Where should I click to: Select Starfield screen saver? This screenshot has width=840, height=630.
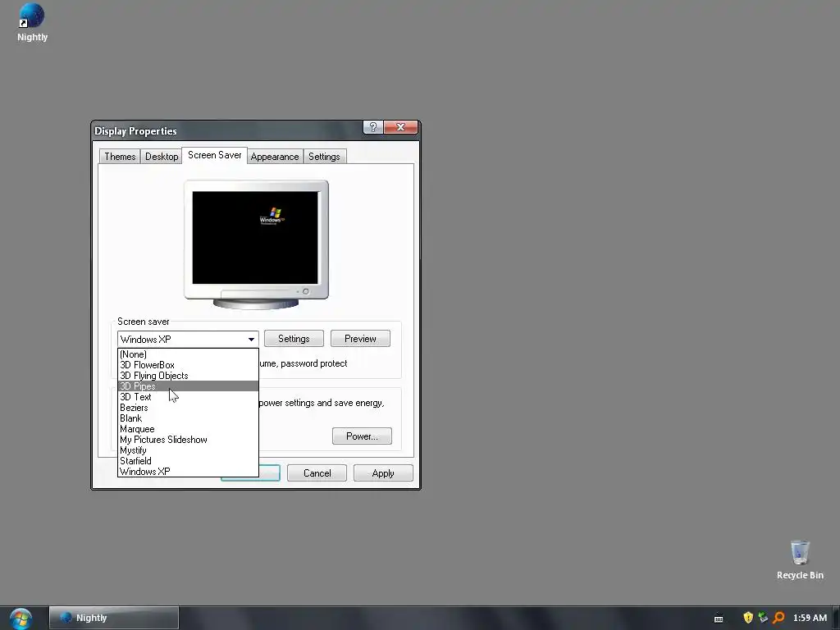tap(188, 461)
